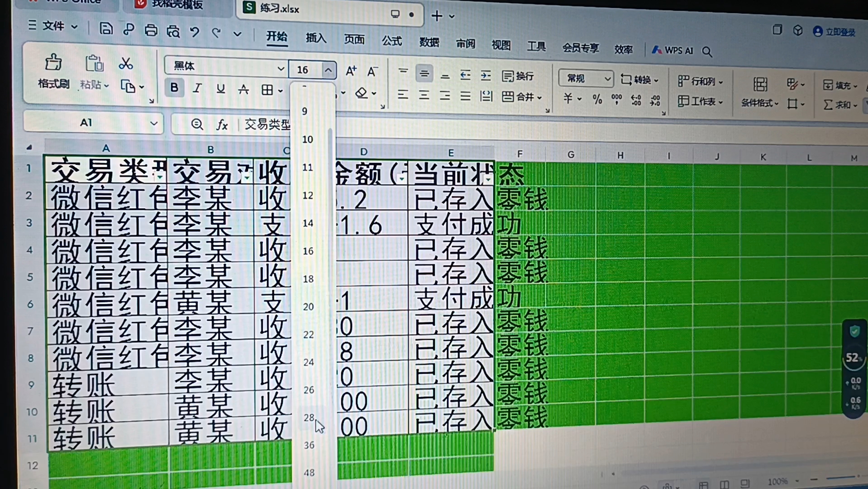Click the distributed alignment icon
This screenshot has height=489, width=868.
(x=486, y=96)
